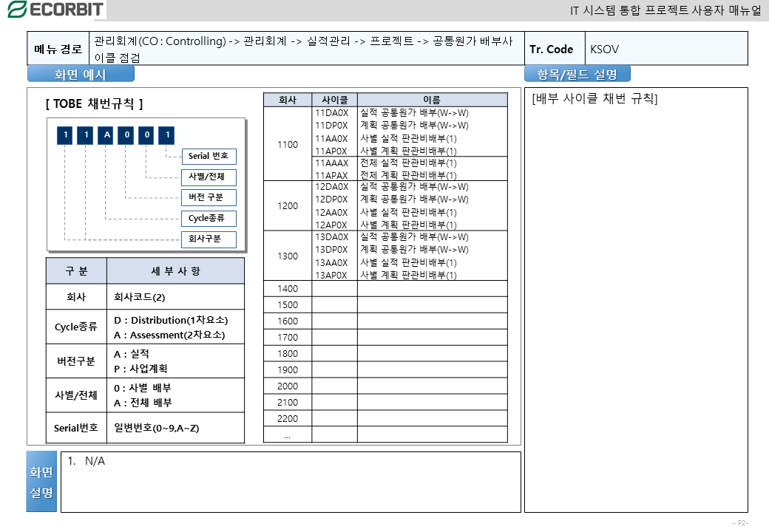Click the Cycle종류 label box in diagram
769x532 pixels.
[x=209, y=218]
